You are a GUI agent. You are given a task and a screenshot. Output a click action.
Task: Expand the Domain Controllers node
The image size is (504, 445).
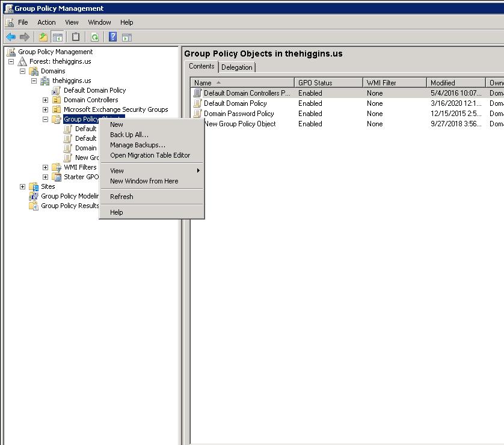click(x=45, y=100)
